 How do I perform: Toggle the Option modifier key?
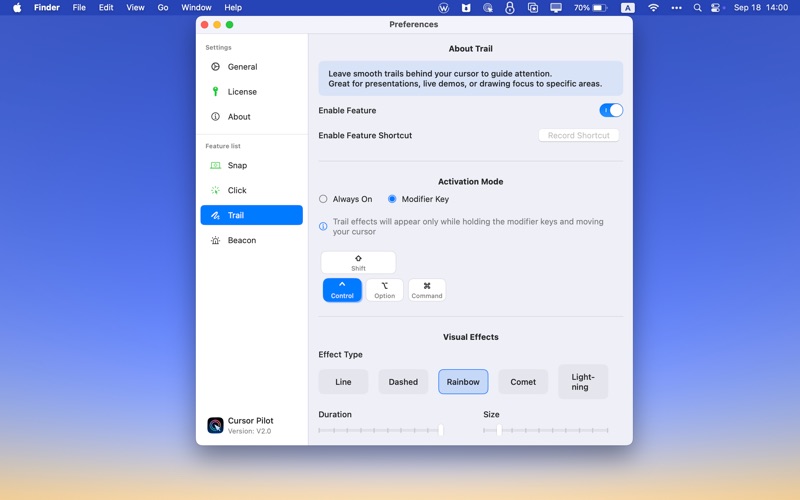(x=384, y=290)
